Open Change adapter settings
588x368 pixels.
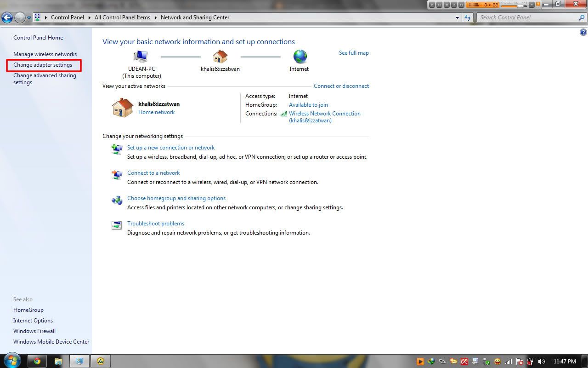click(x=43, y=65)
